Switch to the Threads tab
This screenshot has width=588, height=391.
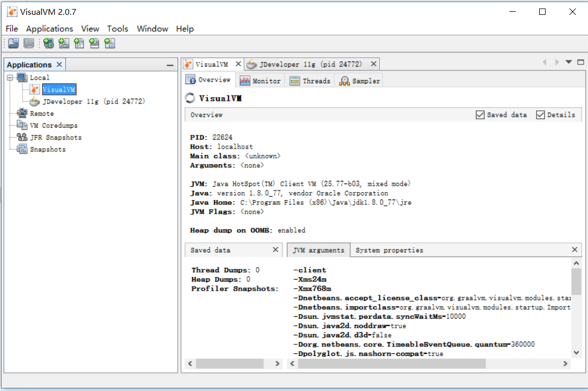[310, 81]
